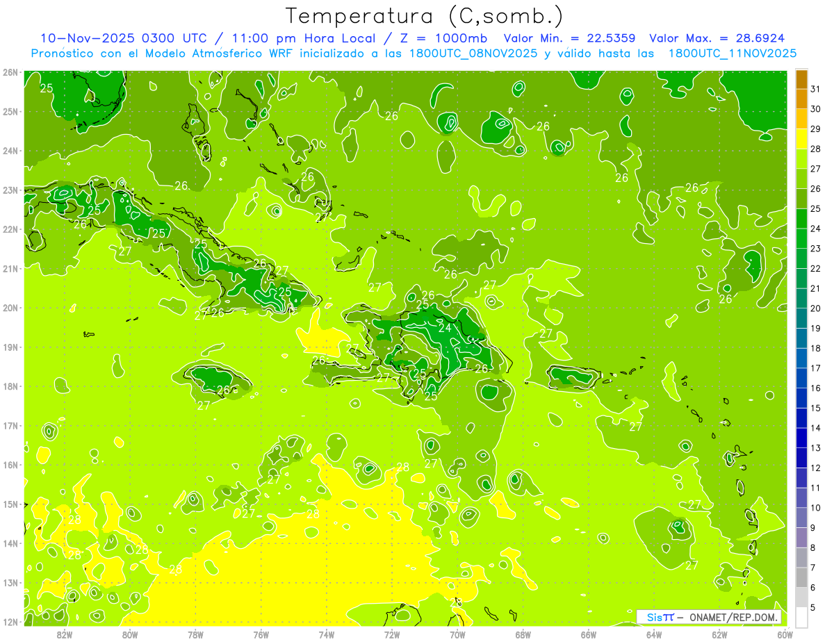
Task: Click the colorbar tick label '15'
Action: (816, 408)
